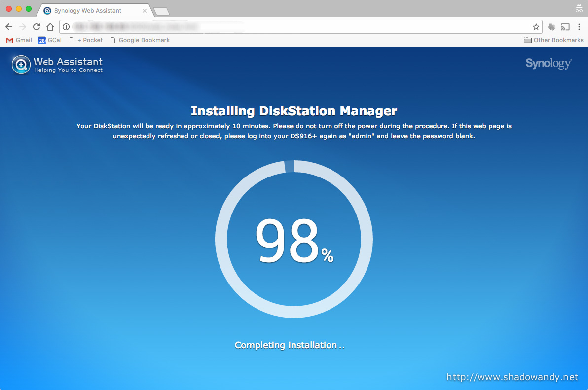Click the Synology brand logo
This screenshot has height=390, width=588.
click(549, 63)
